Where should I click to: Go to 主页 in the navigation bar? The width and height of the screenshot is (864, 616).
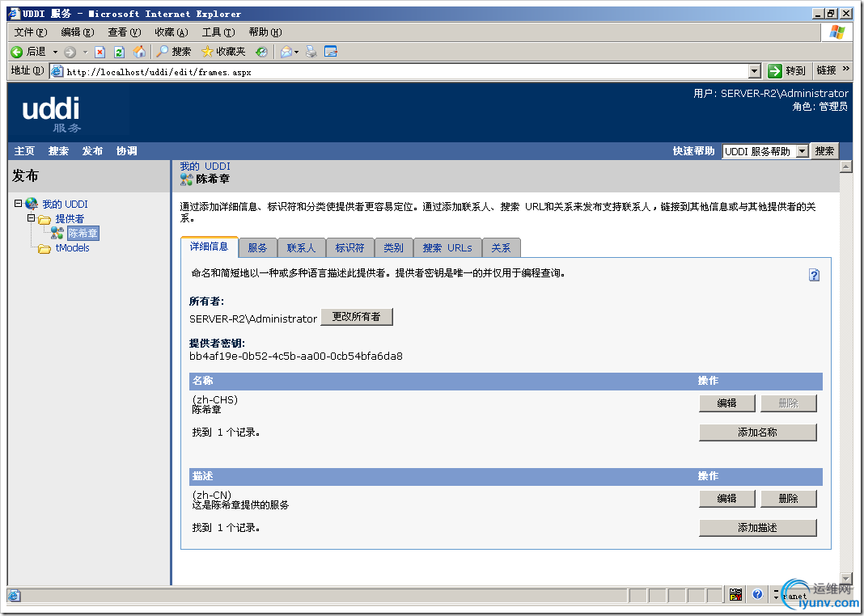click(24, 151)
